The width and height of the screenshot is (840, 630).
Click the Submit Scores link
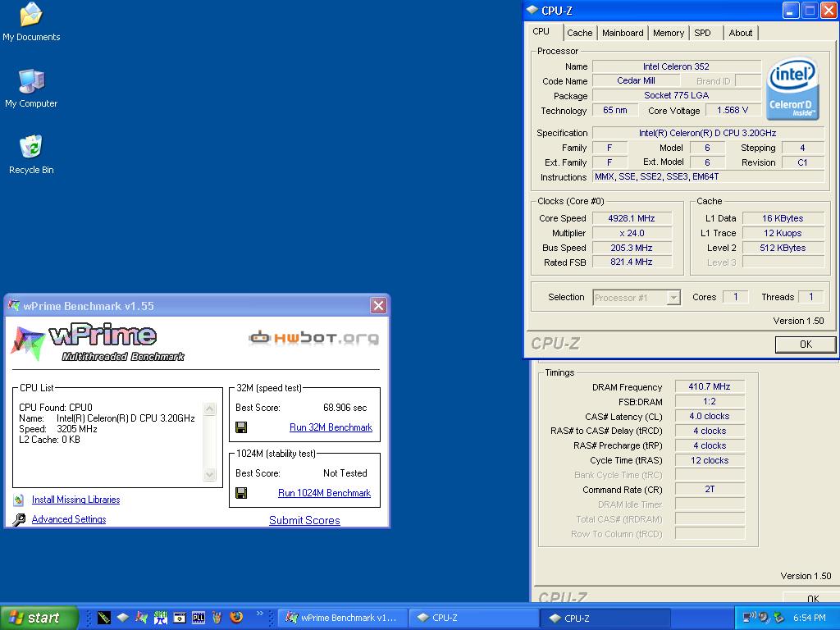(304, 520)
